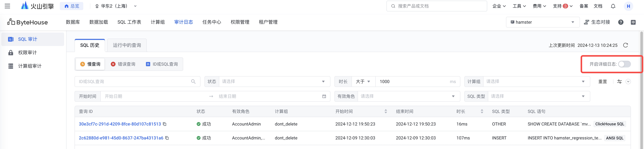Open the user avatar H

[628, 6]
